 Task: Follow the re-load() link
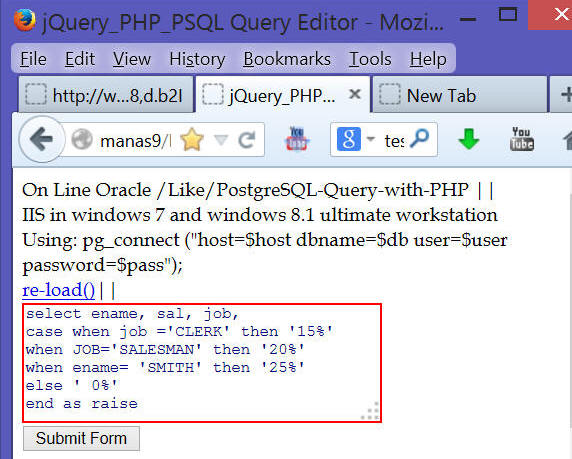click(x=58, y=290)
